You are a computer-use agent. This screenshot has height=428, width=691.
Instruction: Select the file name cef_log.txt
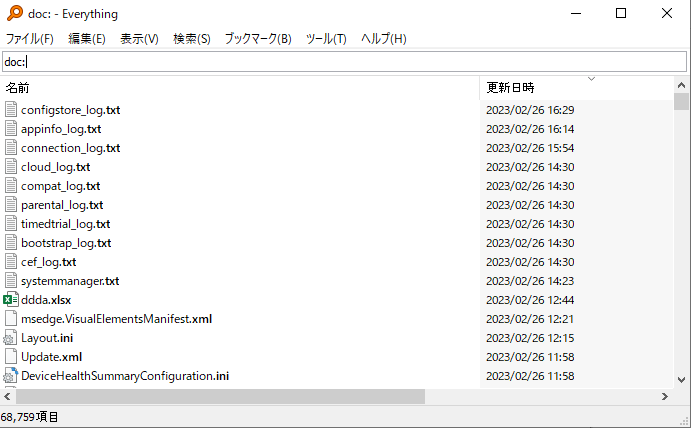pos(48,261)
